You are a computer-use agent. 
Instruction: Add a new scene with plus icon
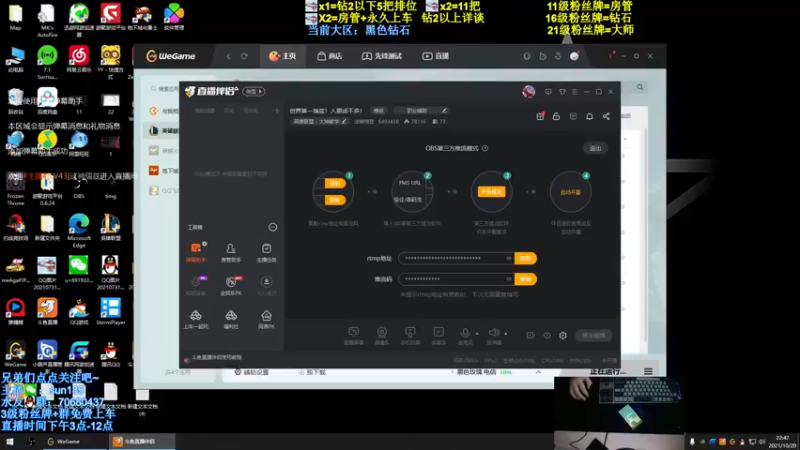(277, 110)
